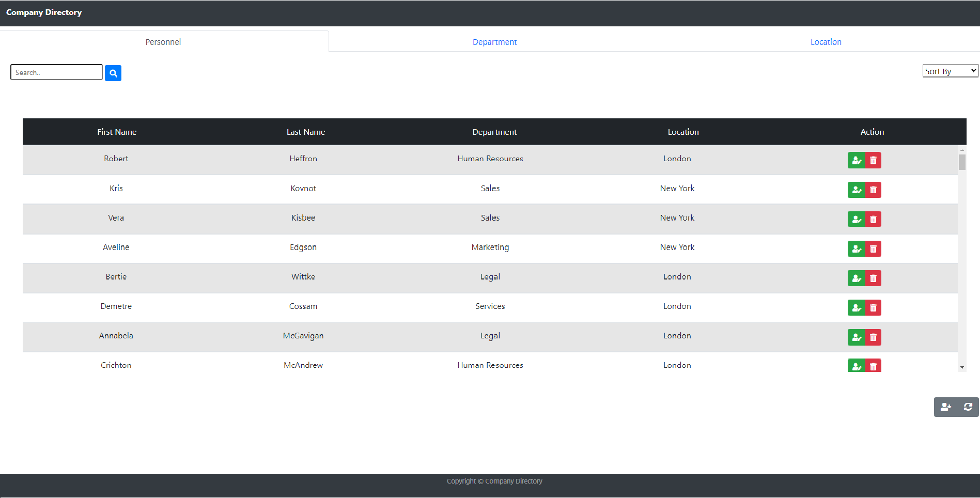Screen dimensions: 980x498
Task: Edit Vera Kisbee's personnel record
Action: [x=856, y=219]
